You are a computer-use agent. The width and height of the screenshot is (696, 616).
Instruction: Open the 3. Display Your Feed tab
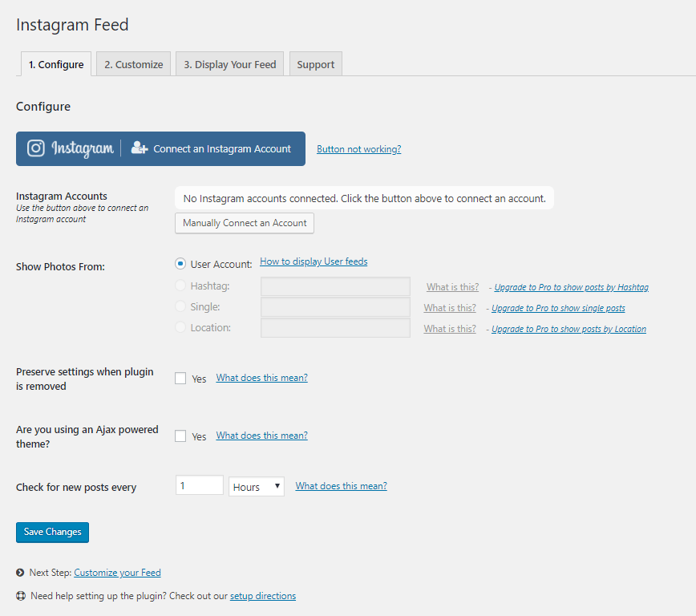(229, 64)
